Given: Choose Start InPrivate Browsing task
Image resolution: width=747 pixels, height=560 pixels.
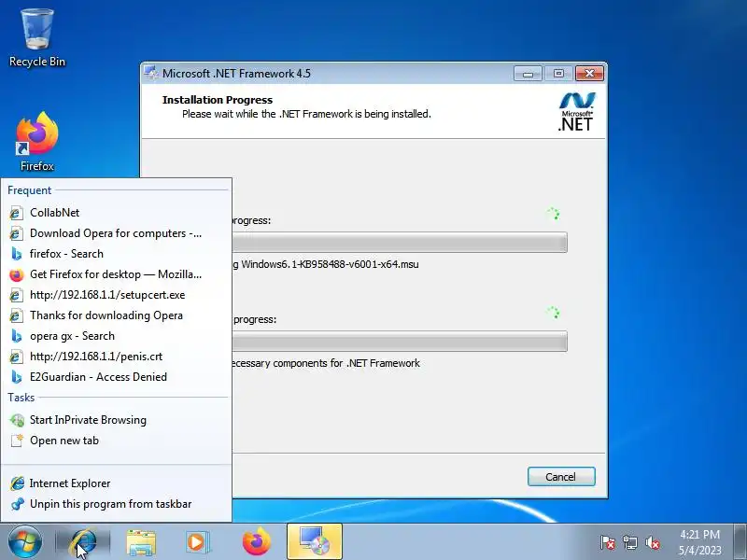Looking at the screenshot, I should (x=117, y=419).
